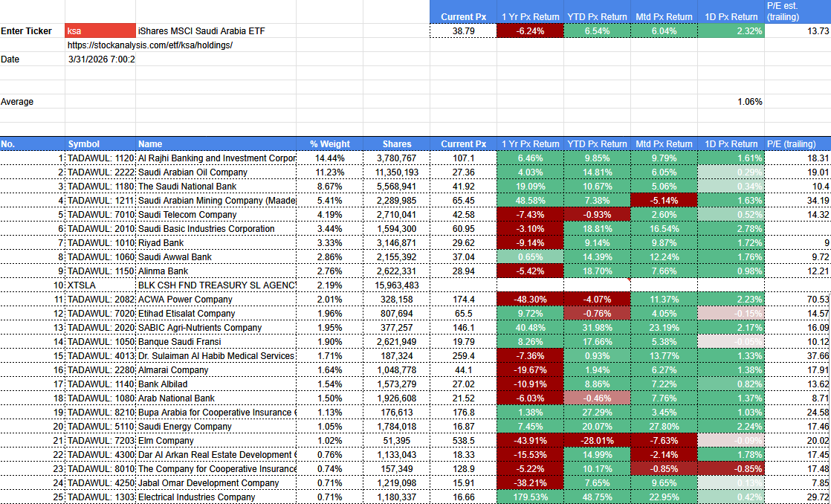Select the 'Enter Ticker' label cell
The width and height of the screenshot is (831, 504).
pos(32,30)
